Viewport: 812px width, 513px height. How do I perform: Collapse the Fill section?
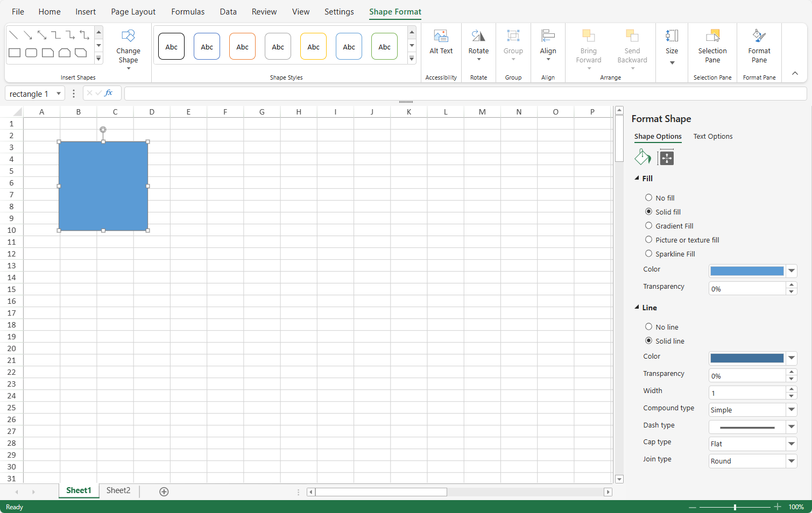pyautogui.click(x=637, y=179)
